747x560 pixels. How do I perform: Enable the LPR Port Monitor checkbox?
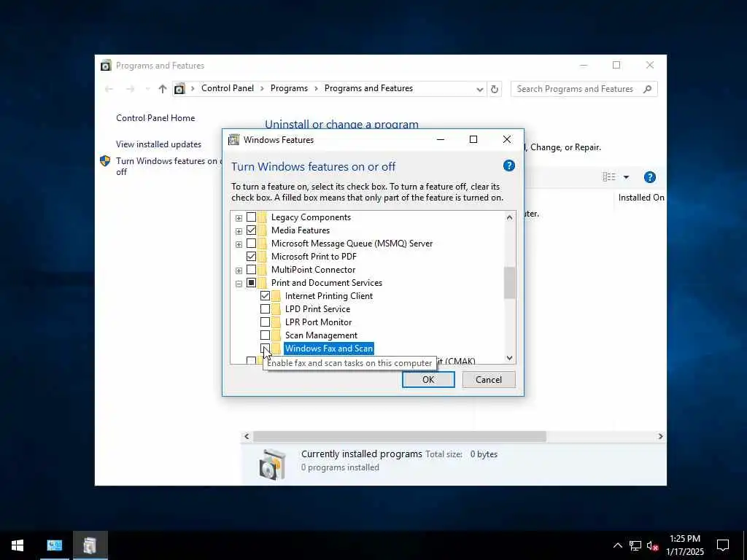tap(265, 322)
